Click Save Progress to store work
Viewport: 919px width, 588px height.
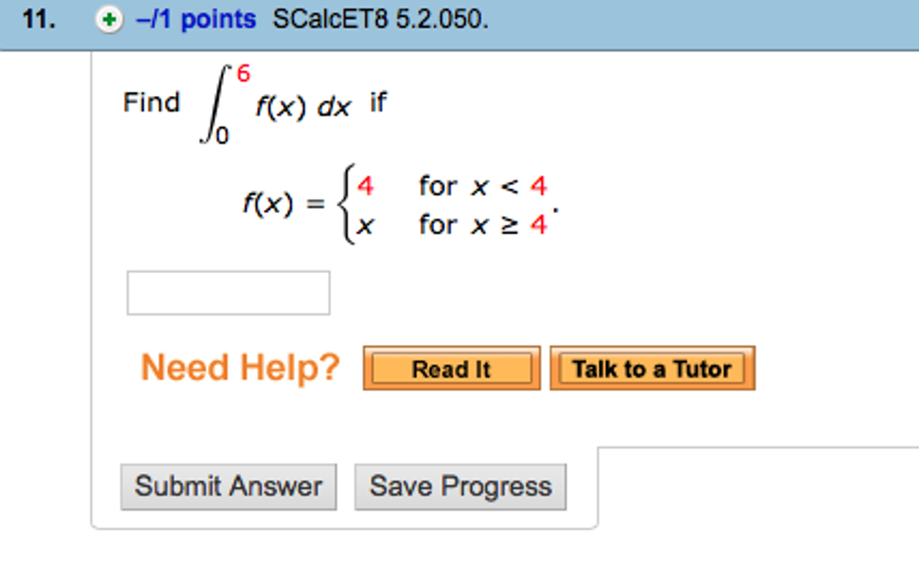(x=459, y=487)
